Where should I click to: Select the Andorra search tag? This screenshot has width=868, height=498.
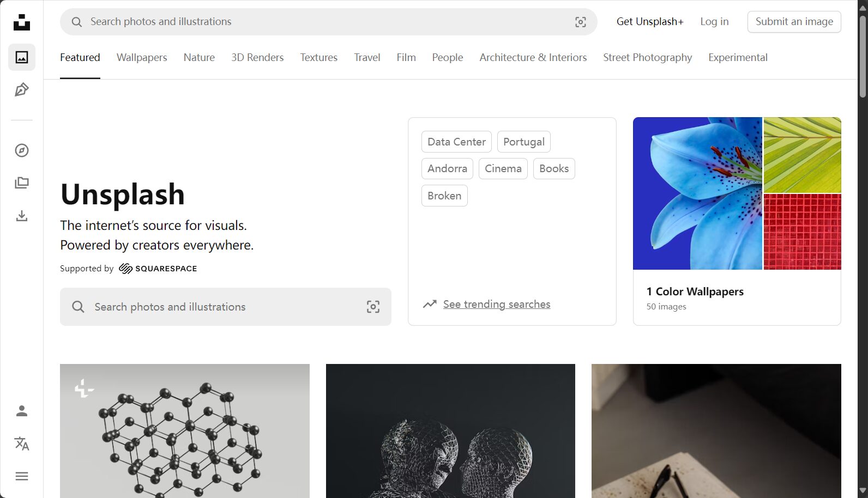(x=447, y=168)
